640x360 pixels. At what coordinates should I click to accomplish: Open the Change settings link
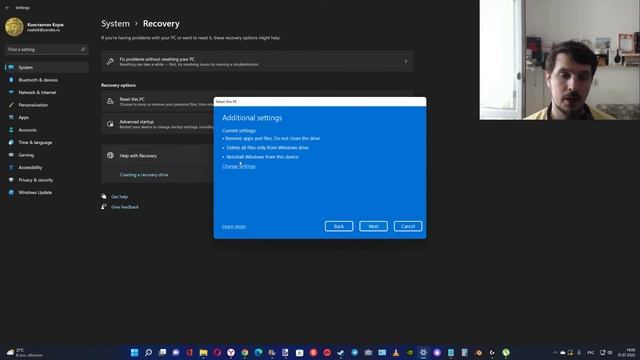coord(239,166)
